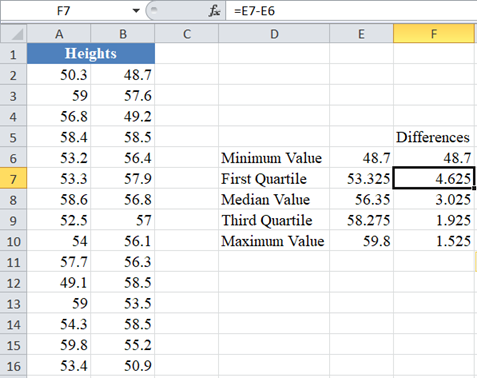The image size is (477, 378).
Task: Select column E header
Action: pyautogui.click(x=361, y=34)
